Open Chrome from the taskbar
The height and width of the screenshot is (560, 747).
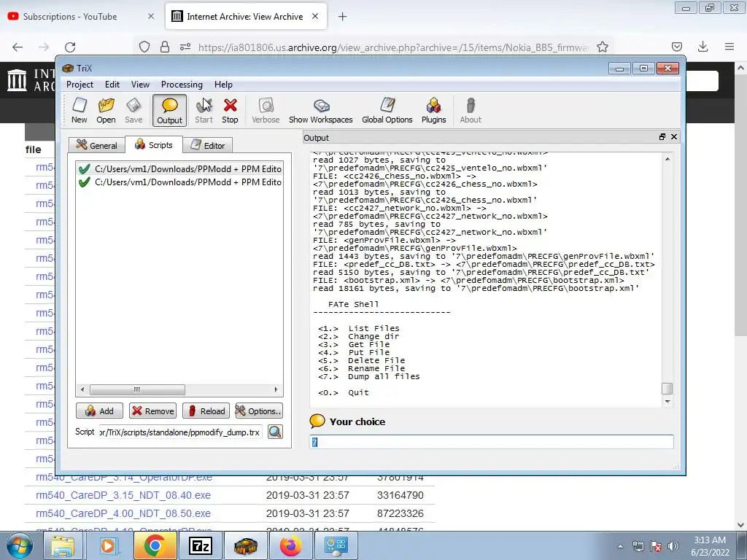click(155, 545)
